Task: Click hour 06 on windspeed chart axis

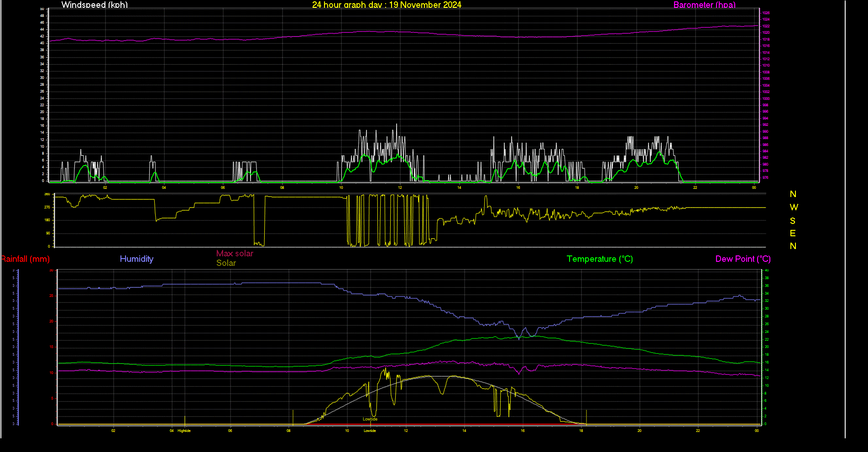Action: (223, 187)
